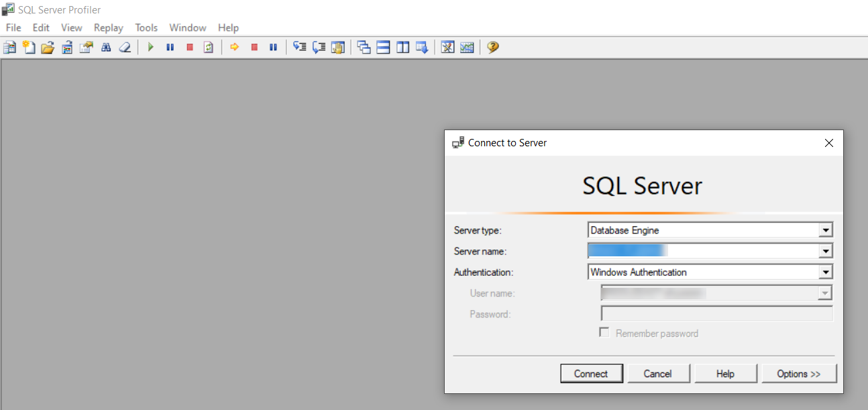Open a trace file with folder icon

coord(48,48)
